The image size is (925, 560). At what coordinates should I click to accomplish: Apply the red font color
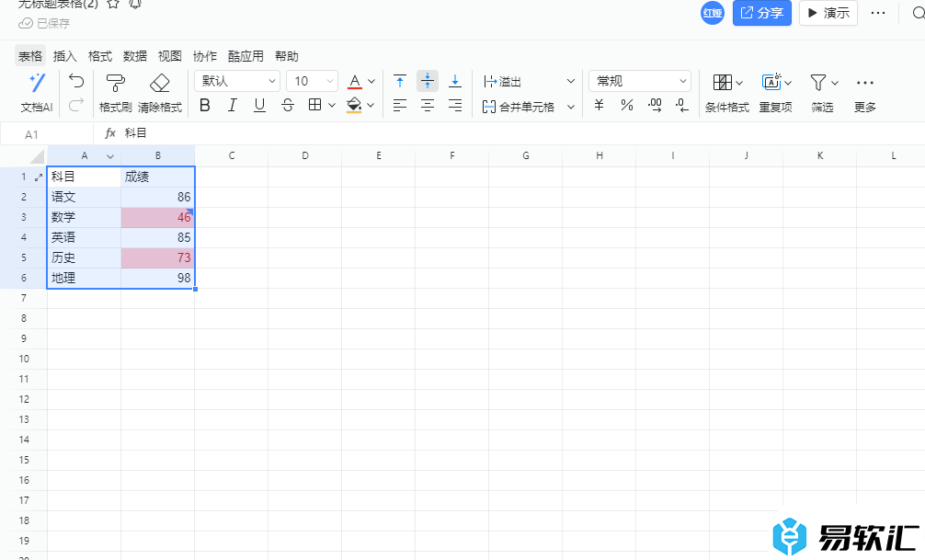(355, 81)
